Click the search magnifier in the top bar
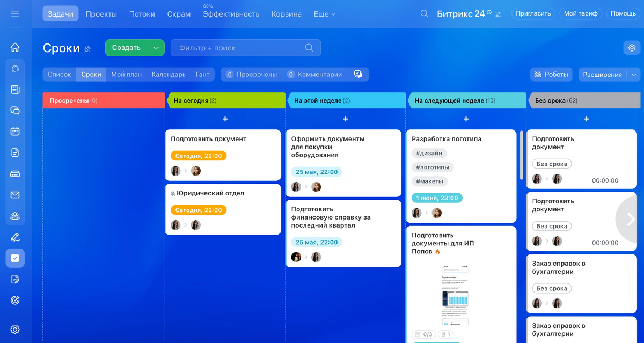 coord(424,13)
